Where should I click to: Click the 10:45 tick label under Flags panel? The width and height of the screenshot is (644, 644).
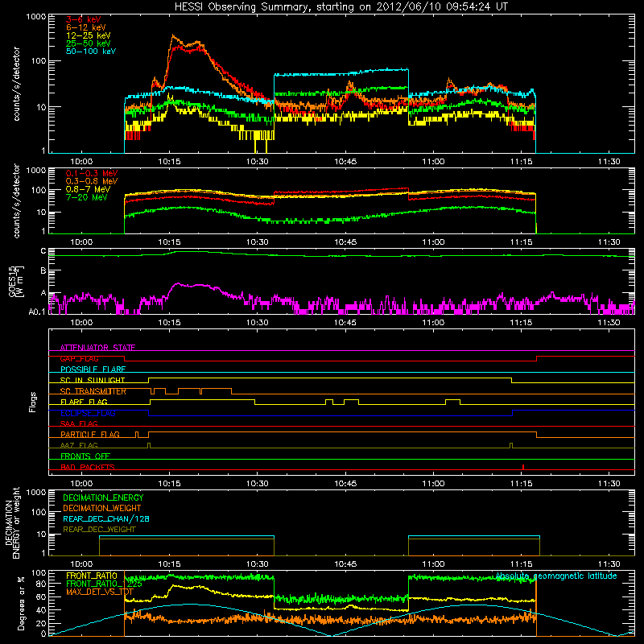(x=345, y=484)
